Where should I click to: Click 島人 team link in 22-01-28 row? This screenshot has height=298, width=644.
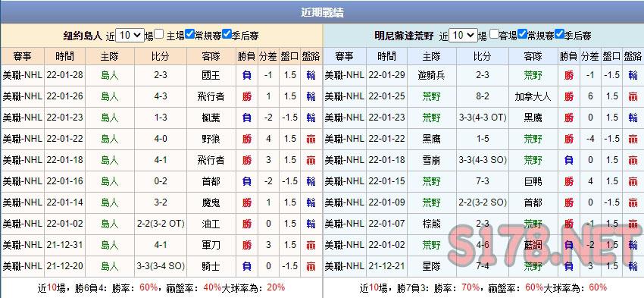tap(110, 75)
